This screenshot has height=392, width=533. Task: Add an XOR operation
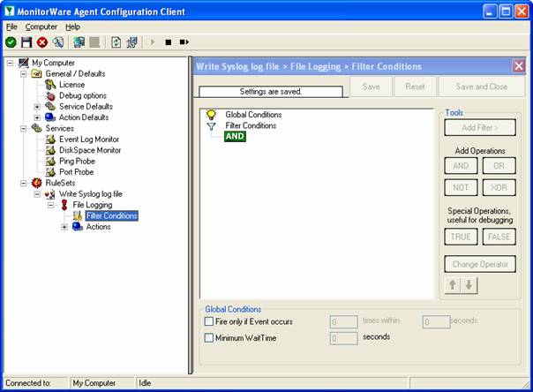click(x=499, y=187)
